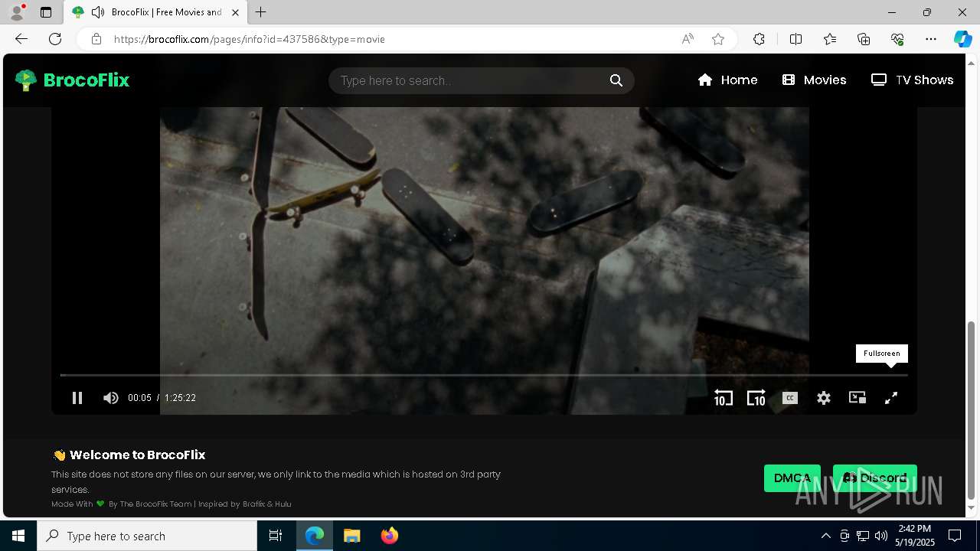Viewport: 980px width, 551px height.
Task: Launch Copilot sidebar
Action: pyautogui.click(x=962, y=39)
